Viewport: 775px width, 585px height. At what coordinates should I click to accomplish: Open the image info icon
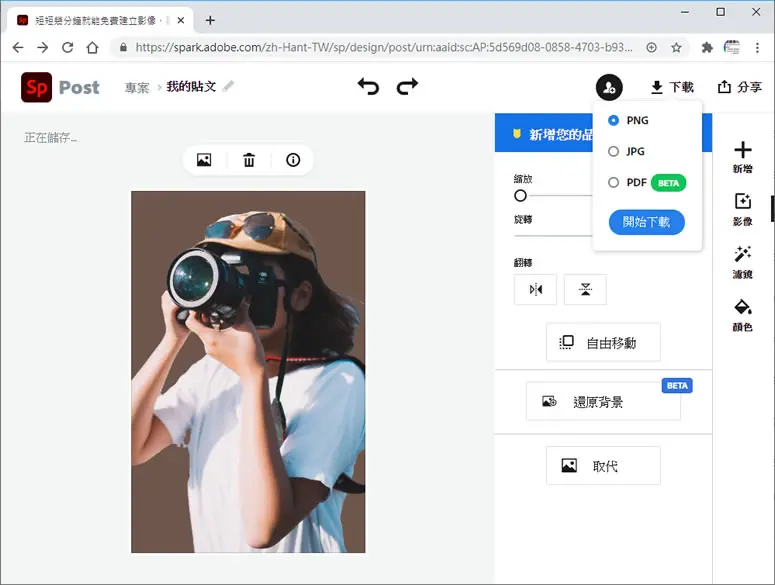pyautogui.click(x=293, y=160)
